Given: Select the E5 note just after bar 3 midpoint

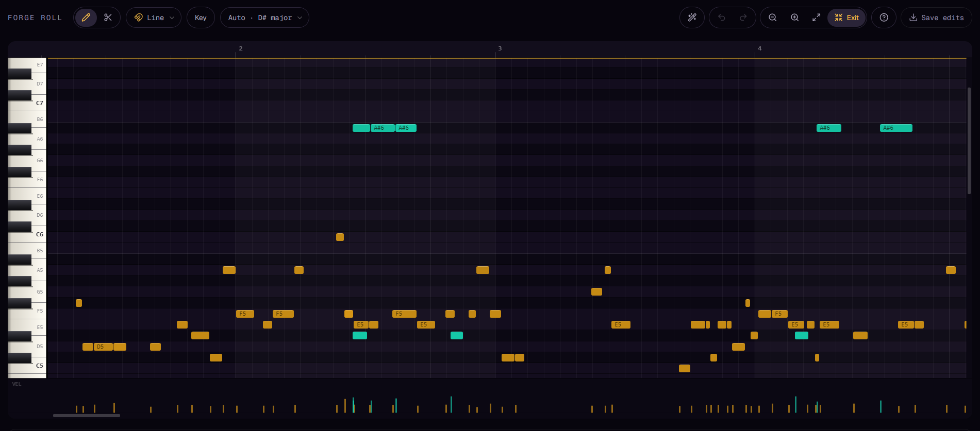Looking at the screenshot, I should tap(621, 324).
